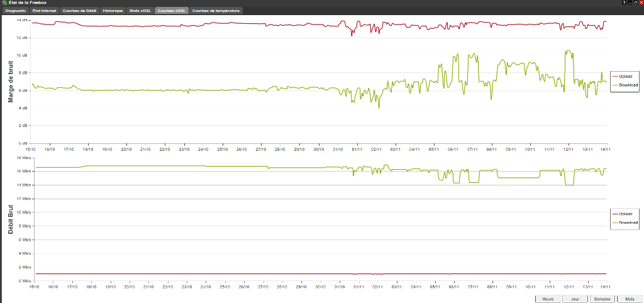Click the active Courbes xDSL tab
The height and width of the screenshot is (303, 644).
pos(171,11)
